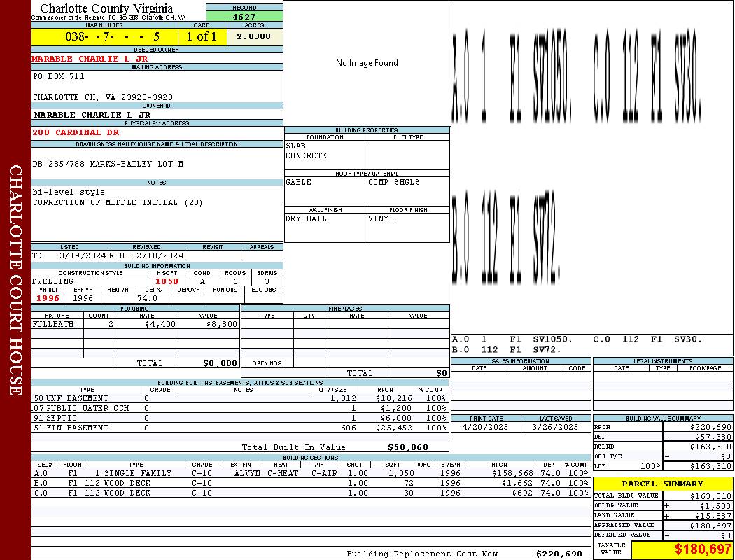735x560 pixels.
Task: Click the card value '1 of 1'
Action: pyautogui.click(x=202, y=36)
